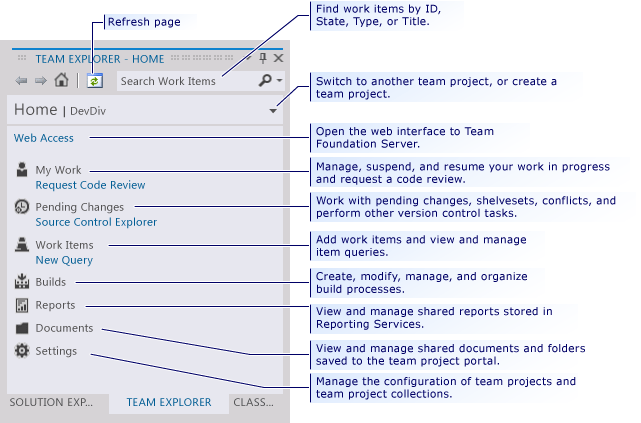Viewport: 641px width, 423px height.
Task: Click the Forward navigation arrow
Action: 40,81
